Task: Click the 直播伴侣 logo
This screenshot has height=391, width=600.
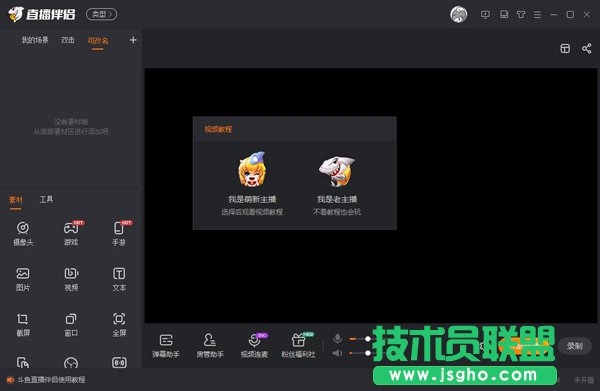Action: (42, 14)
